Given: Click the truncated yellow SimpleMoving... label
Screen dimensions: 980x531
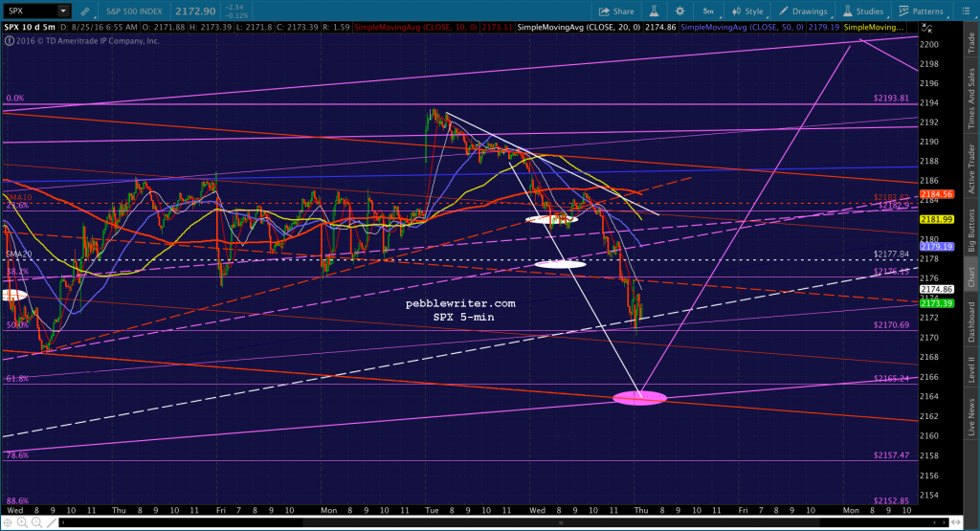Looking at the screenshot, I should point(874,28).
